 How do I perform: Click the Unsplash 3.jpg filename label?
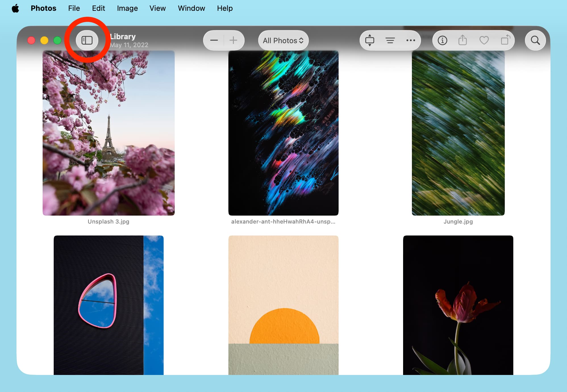pyautogui.click(x=109, y=222)
